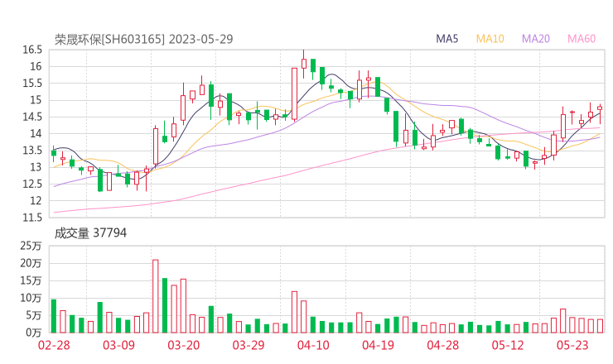Screen dimensions: 613x364
Task: Click the 25万 volume axis label
Action: tap(31, 246)
